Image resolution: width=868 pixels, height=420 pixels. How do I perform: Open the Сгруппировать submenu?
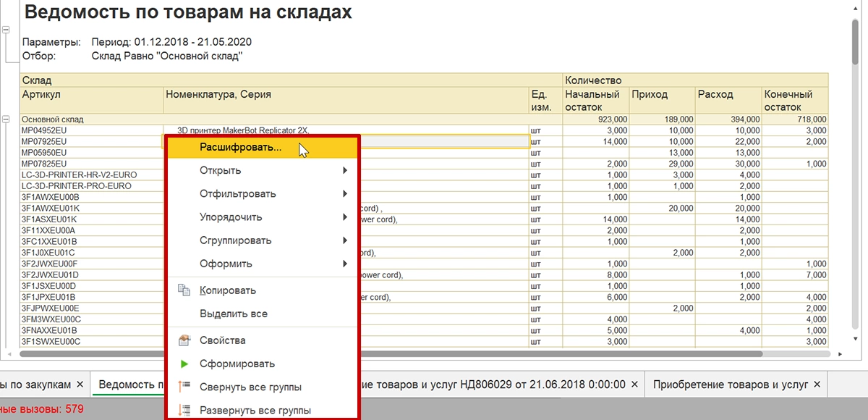[x=262, y=240]
